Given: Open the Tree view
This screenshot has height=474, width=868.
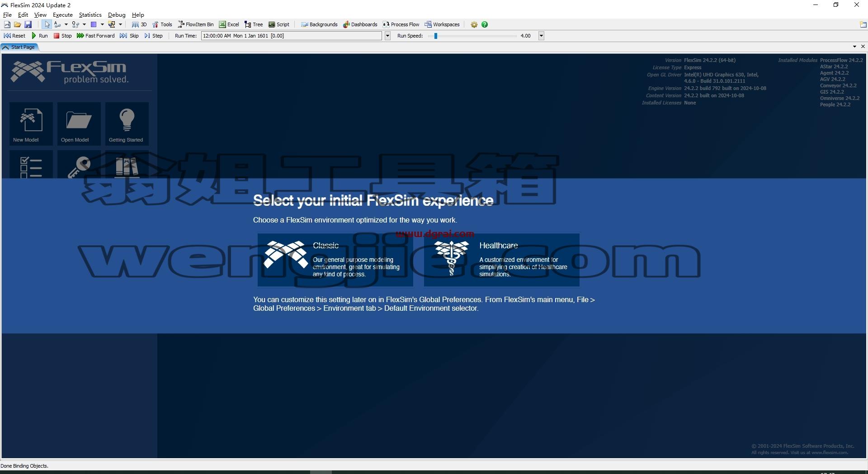Looking at the screenshot, I should tap(254, 24).
